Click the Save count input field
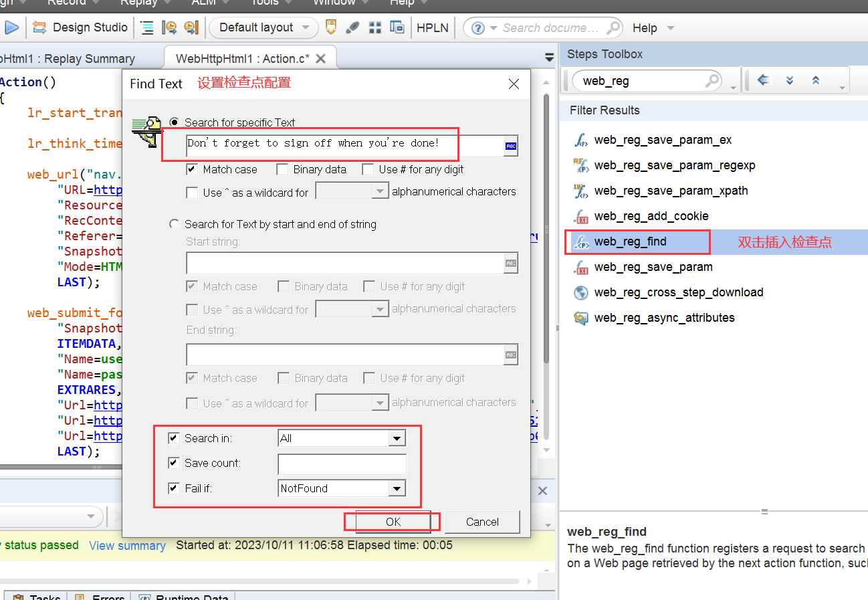868x600 pixels. coord(342,464)
